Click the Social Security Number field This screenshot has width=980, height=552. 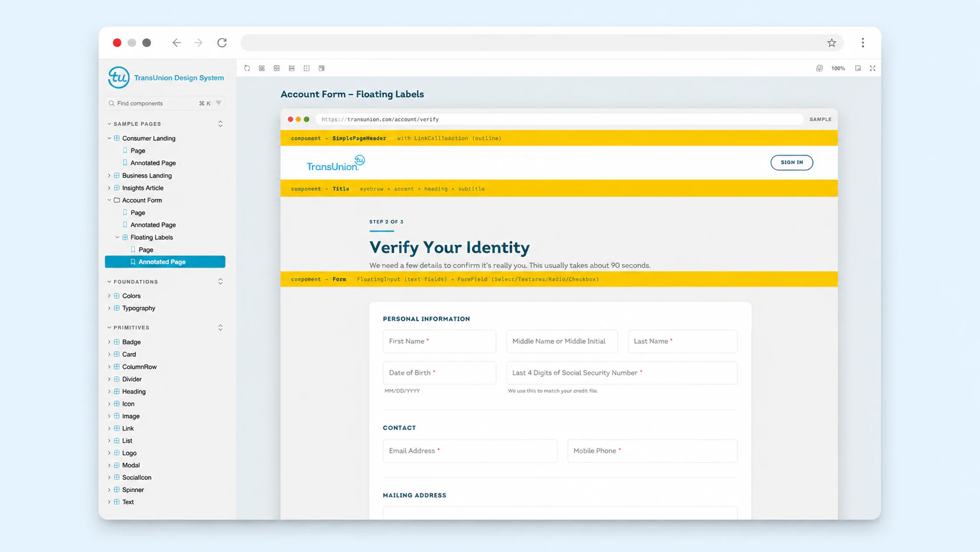point(622,373)
